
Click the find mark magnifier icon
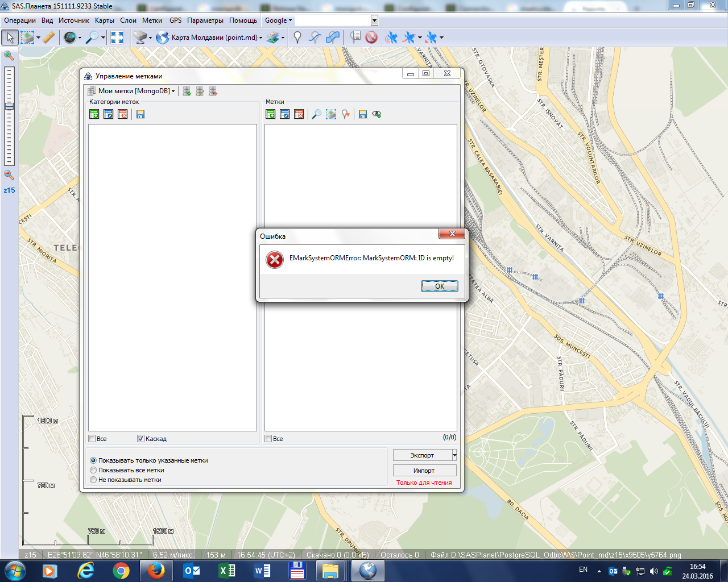pyautogui.click(x=316, y=114)
